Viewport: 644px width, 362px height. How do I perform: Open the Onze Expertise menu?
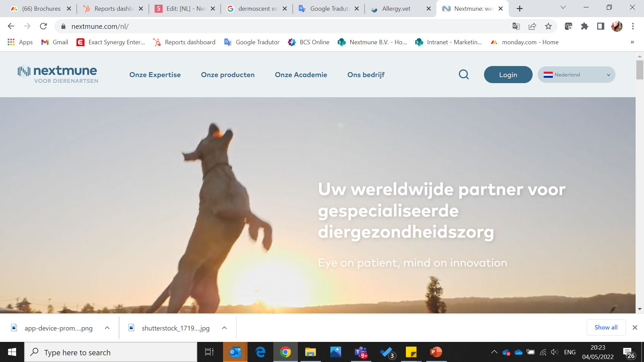coord(155,75)
